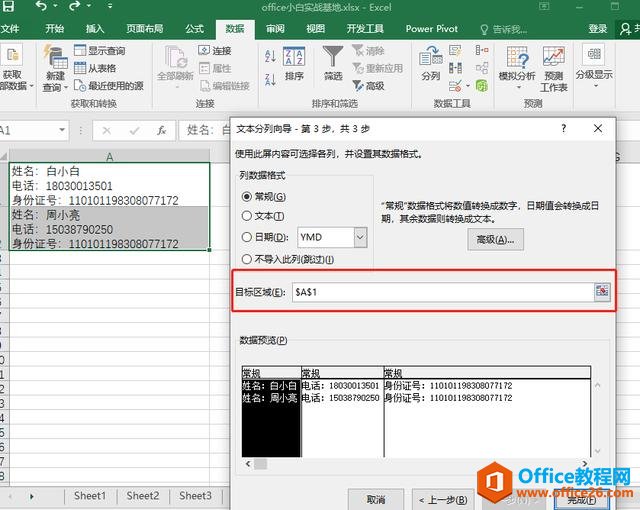Click the insert function fx icon
This screenshot has height=510, width=640.
pyautogui.click(x=161, y=131)
